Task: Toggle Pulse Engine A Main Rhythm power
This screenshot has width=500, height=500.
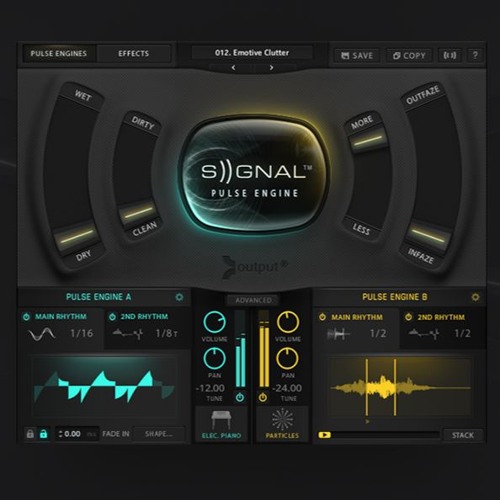Action: [x=26, y=317]
